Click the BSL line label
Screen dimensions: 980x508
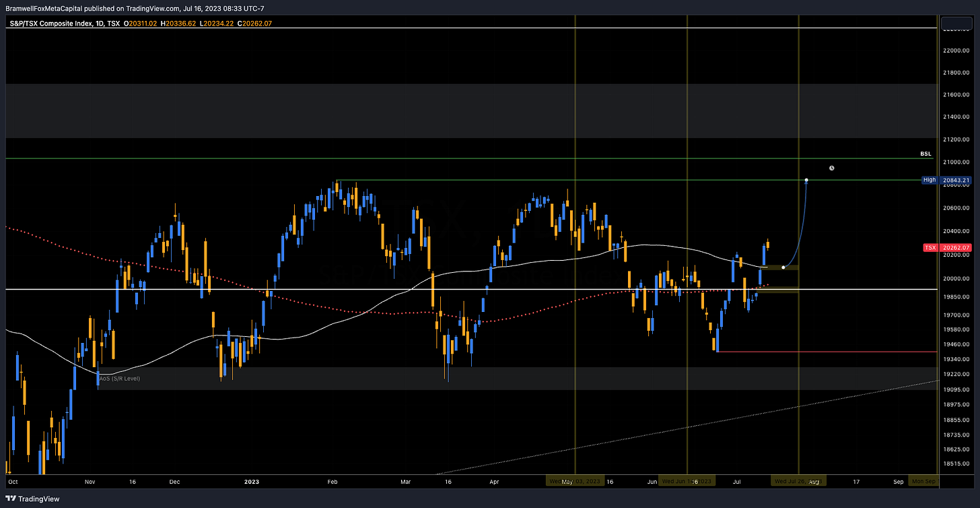coord(925,154)
